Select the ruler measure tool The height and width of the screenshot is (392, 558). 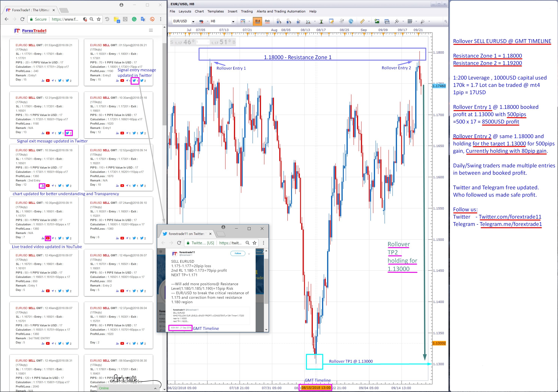click(x=362, y=21)
